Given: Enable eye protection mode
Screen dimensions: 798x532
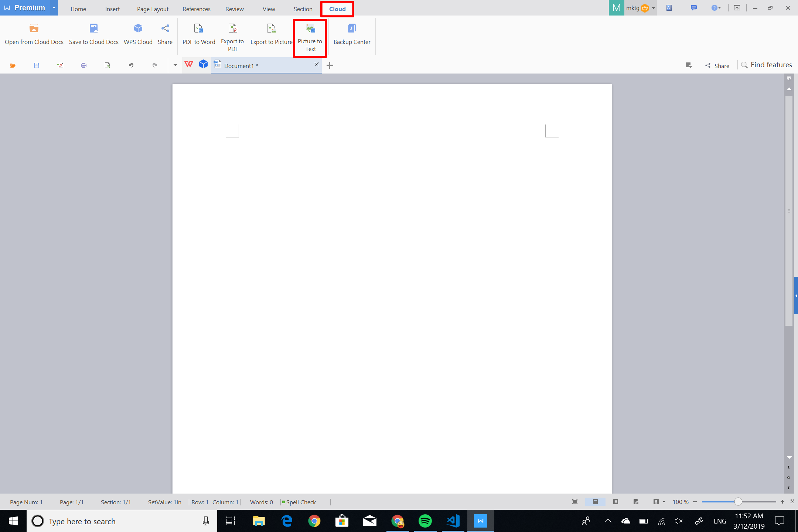Looking at the screenshot, I should click(657, 502).
